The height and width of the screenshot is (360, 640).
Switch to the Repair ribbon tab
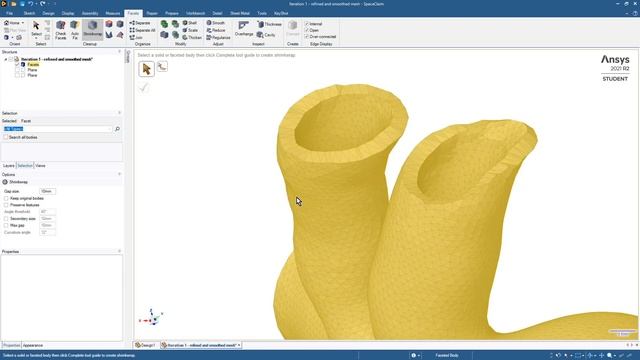point(152,13)
